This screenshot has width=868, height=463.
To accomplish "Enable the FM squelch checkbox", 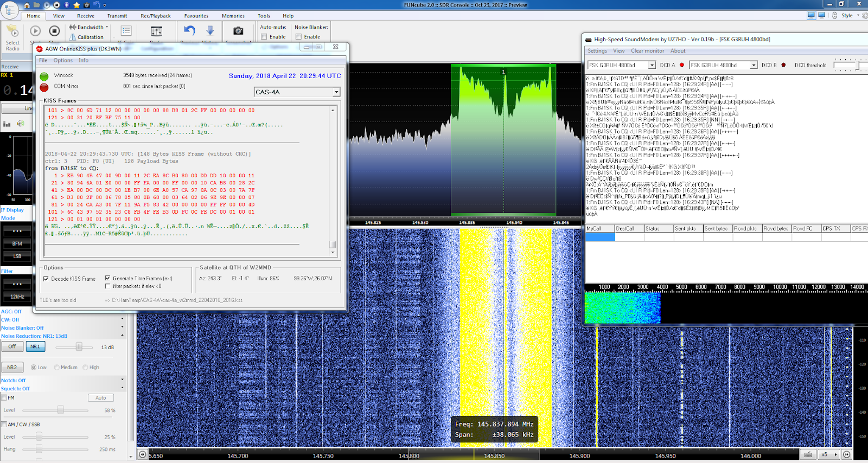I will point(4,398).
